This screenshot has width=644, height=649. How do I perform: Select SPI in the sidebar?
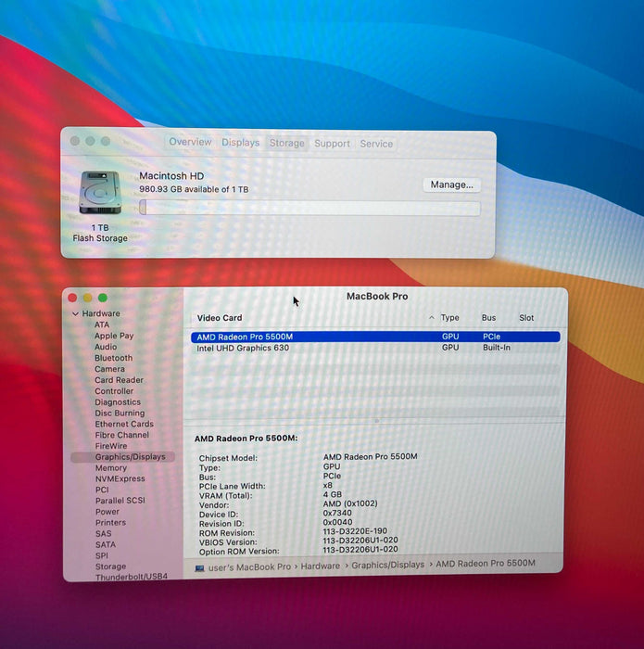102,555
